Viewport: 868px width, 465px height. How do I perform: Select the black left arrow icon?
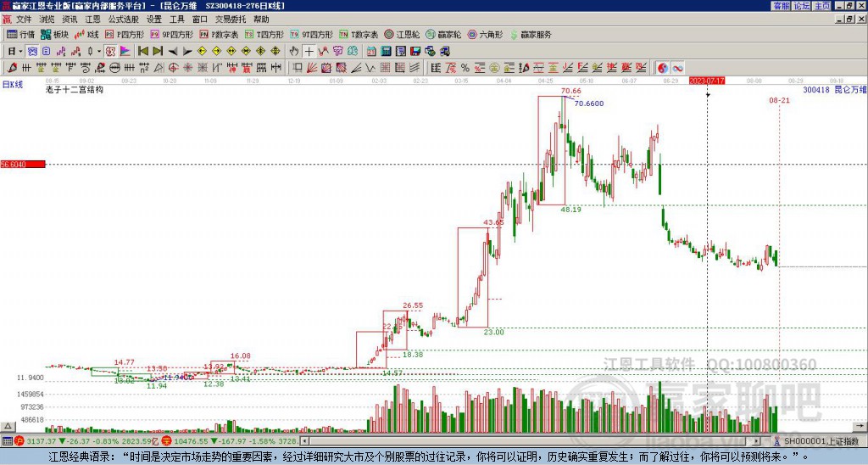tap(173, 52)
